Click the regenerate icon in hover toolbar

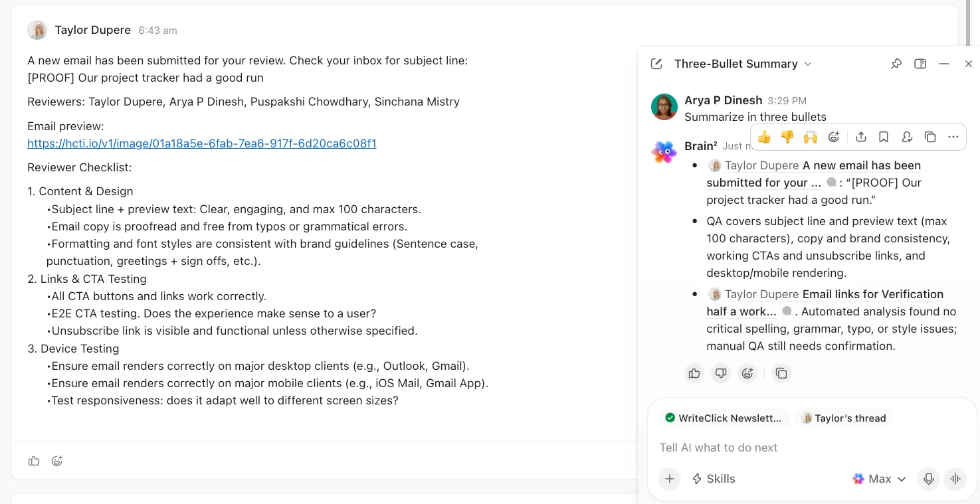point(907,137)
